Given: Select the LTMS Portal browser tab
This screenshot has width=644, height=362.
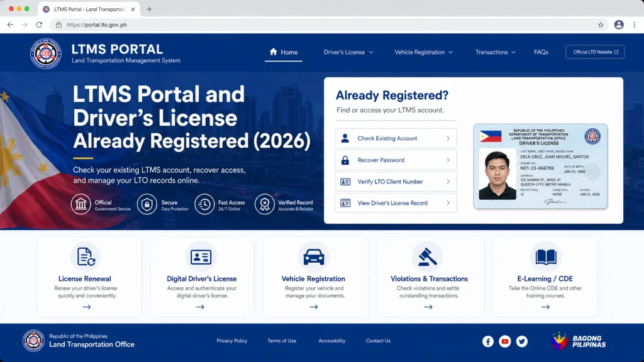Looking at the screenshot, I should 89,9.
